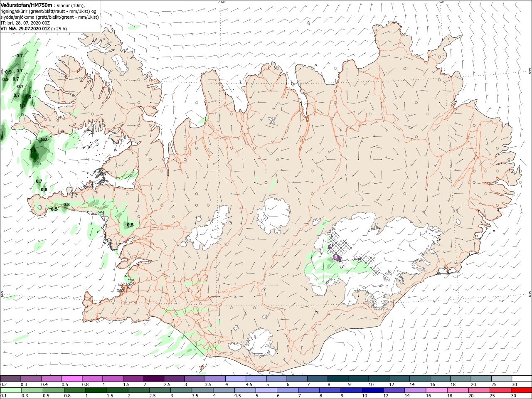532x399 pixels.
Task: Click the 0.1 tick label of the rain scale
Action: pos(4,396)
